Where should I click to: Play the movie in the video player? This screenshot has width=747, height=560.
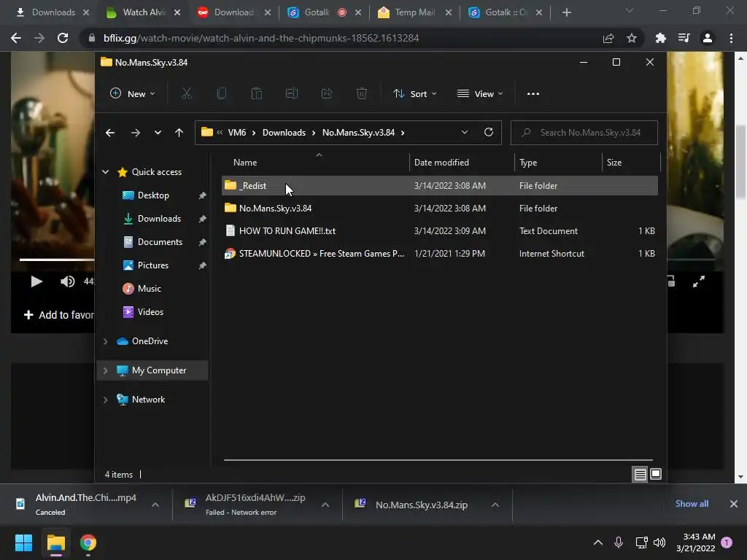pos(36,281)
